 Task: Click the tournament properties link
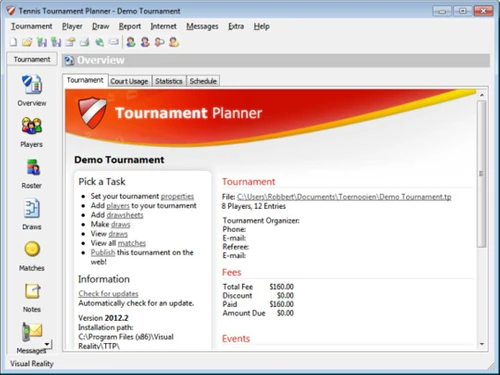(x=177, y=196)
